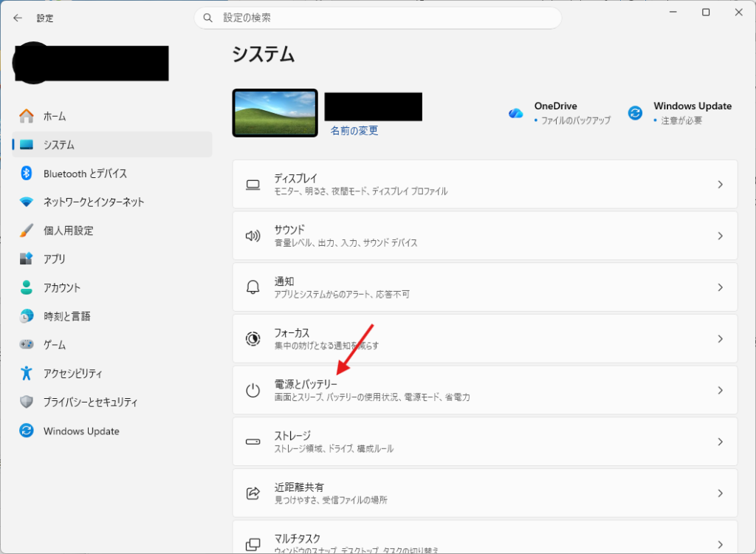Image resolution: width=756 pixels, height=554 pixels.
Task: Click 集中の妨げとなる通知 description text
Action: [x=326, y=346]
